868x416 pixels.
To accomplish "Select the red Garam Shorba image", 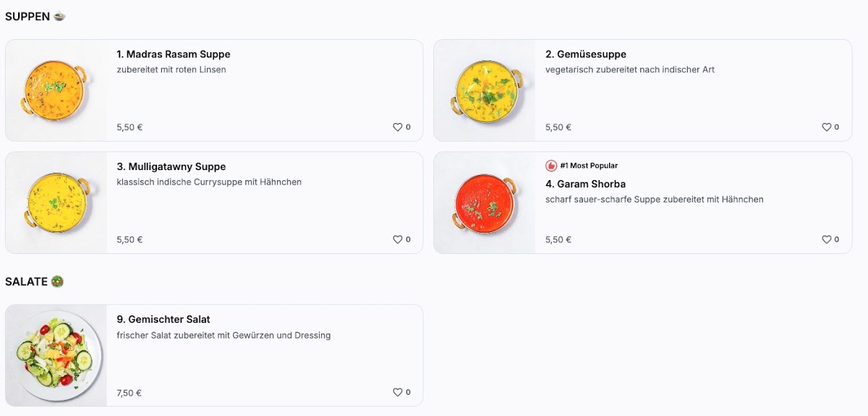I will (485, 203).
